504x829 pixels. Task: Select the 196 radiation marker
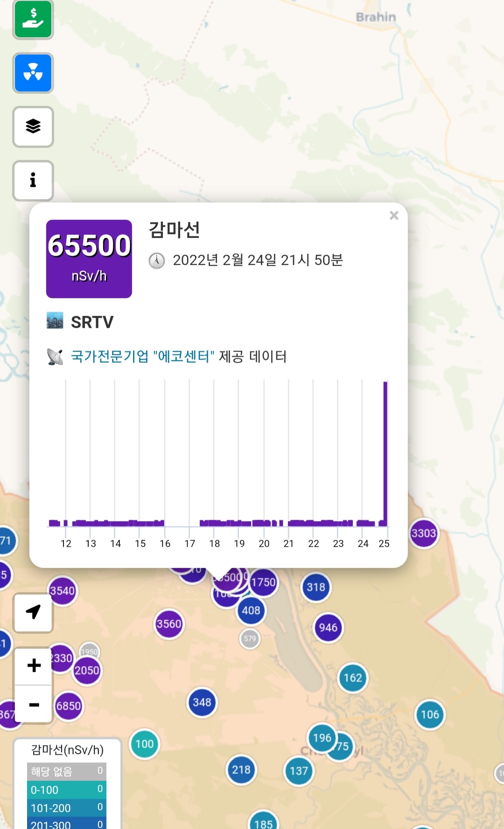pyautogui.click(x=322, y=738)
